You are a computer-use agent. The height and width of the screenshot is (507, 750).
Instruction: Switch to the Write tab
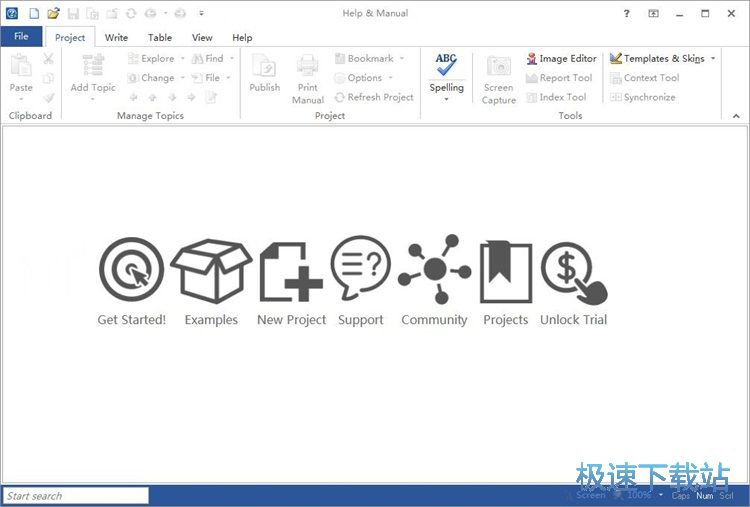116,37
